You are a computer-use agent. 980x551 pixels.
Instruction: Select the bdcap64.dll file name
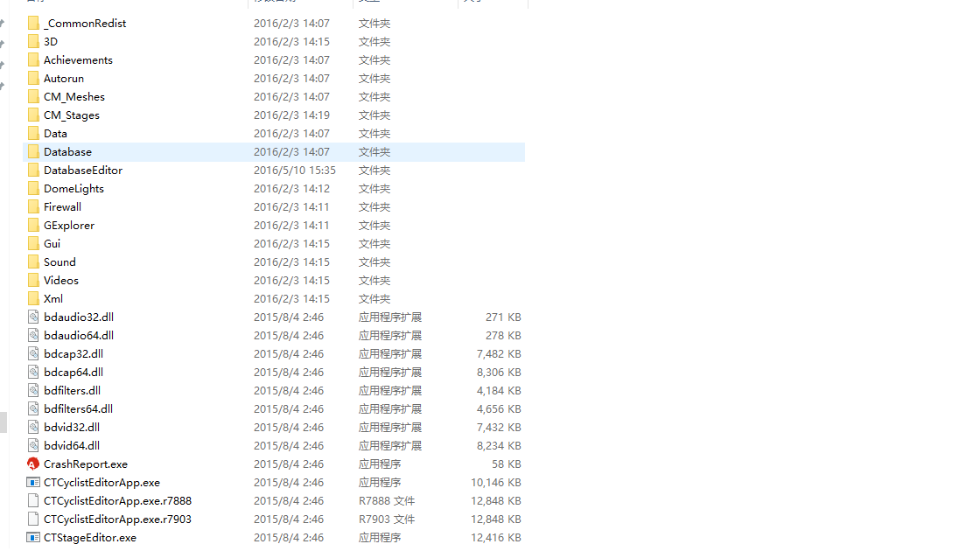point(73,373)
